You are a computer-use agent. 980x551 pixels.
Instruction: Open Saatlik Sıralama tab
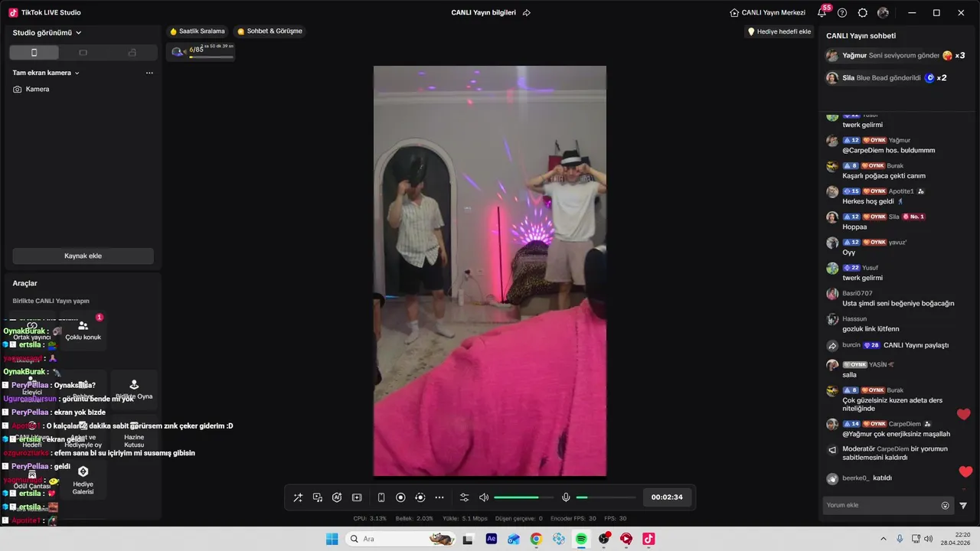pyautogui.click(x=198, y=31)
